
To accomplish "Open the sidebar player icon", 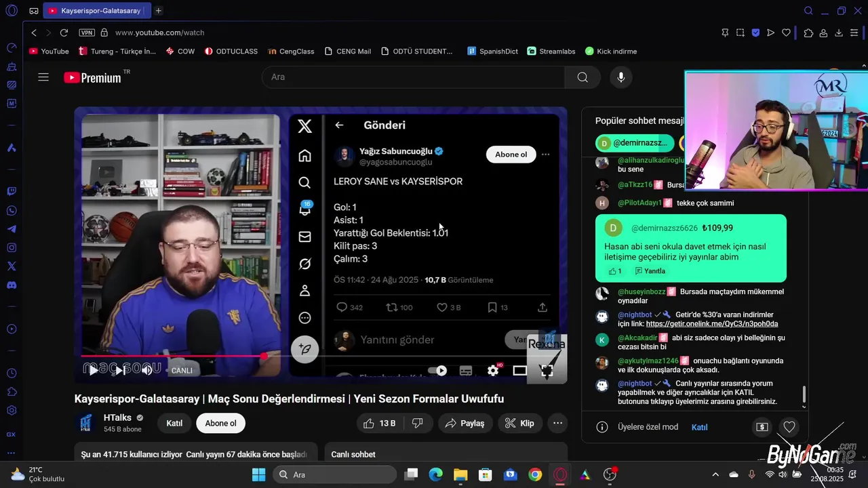I will 12,329.
